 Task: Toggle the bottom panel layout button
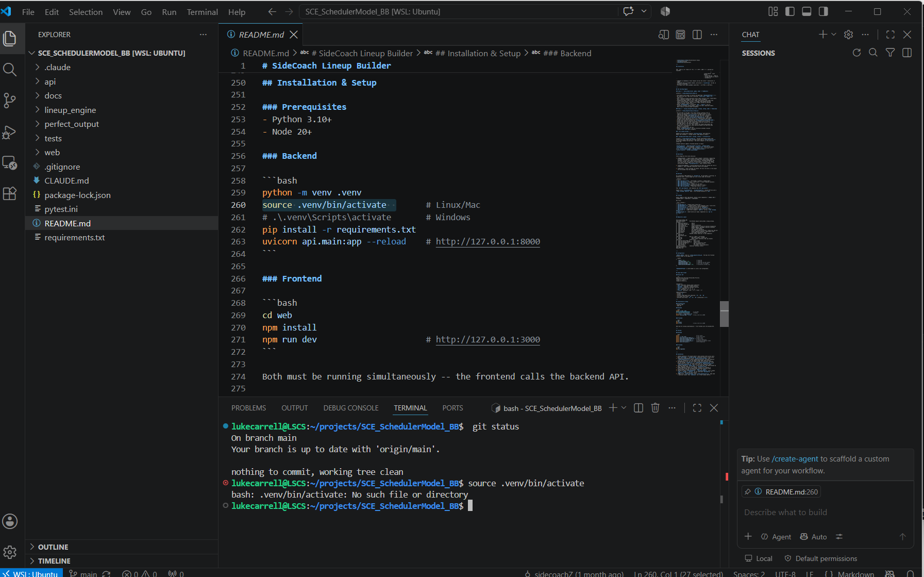point(807,11)
